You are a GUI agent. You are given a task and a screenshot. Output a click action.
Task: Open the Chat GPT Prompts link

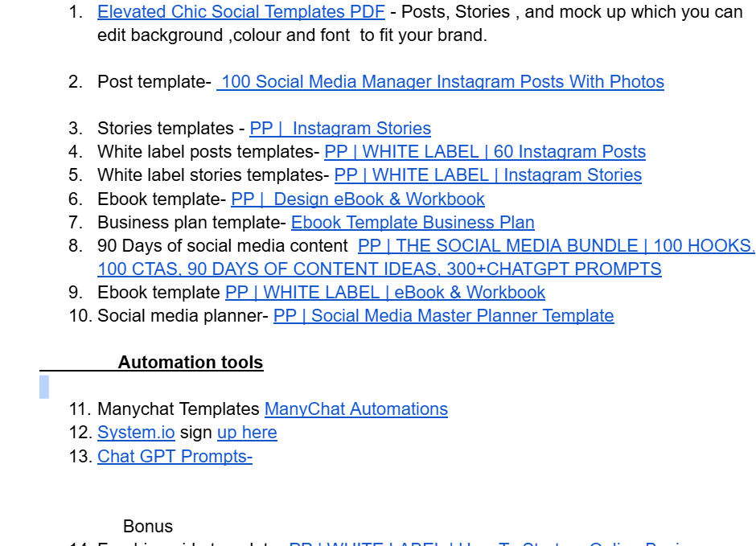(175, 457)
